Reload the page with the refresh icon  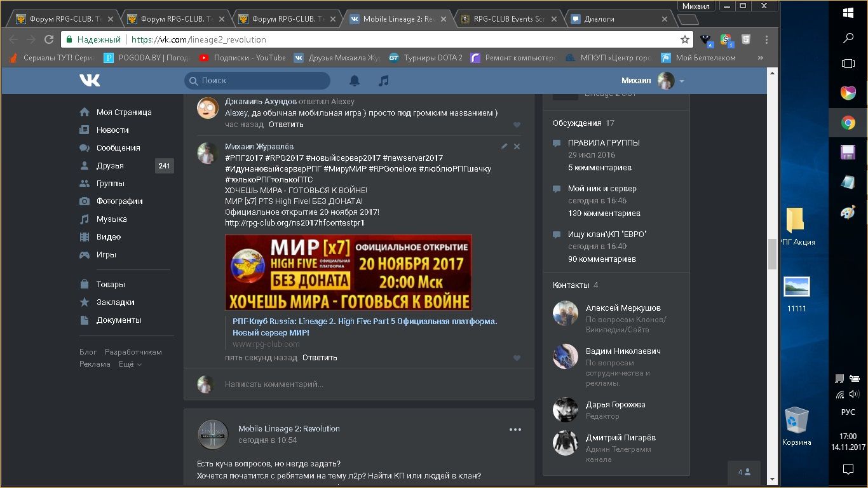[x=49, y=39]
